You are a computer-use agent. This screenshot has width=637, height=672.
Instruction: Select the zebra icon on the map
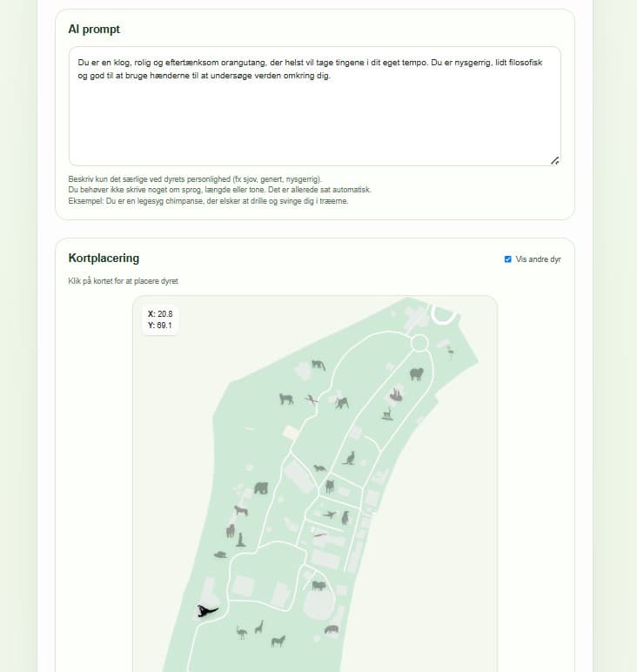(278, 642)
